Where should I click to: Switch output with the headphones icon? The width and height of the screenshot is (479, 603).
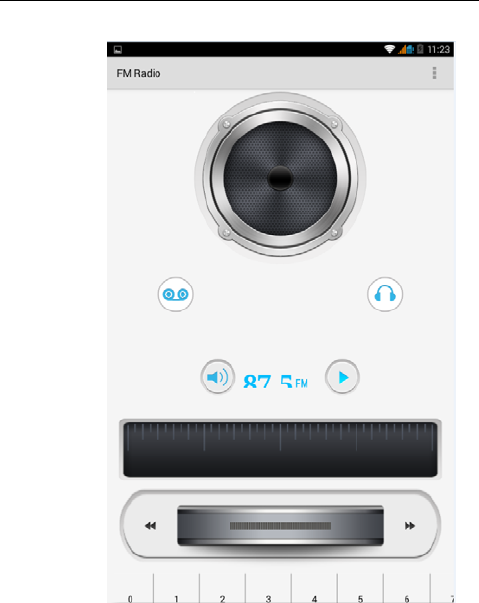pyautogui.click(x=385, y=295)
